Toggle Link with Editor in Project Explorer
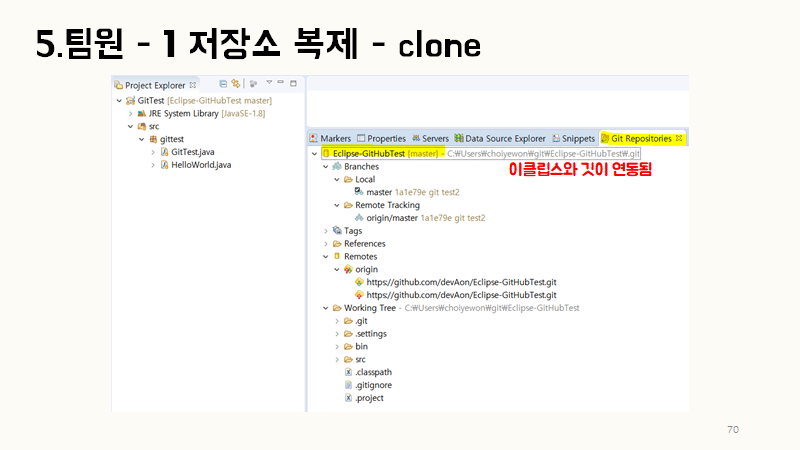The width and height of the screenshot is (800, 450). click(235, 85)
